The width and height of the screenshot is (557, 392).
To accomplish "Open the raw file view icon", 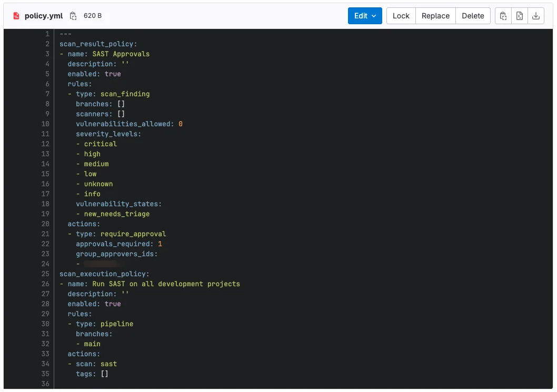I will (x=520, y=16).
